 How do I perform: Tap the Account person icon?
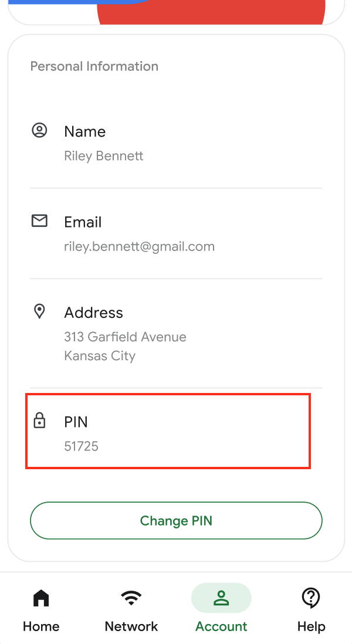[221, 598]
